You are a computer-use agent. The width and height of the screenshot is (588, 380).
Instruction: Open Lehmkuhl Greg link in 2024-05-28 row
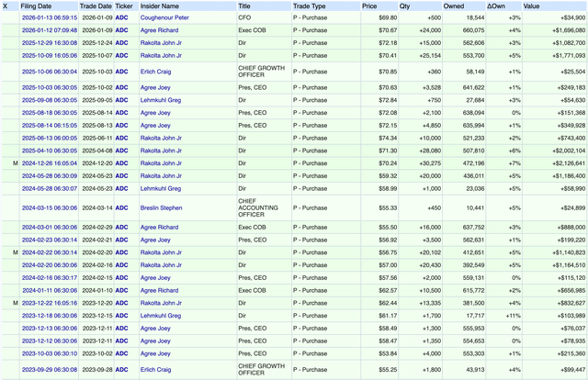(x=161, y=188)
